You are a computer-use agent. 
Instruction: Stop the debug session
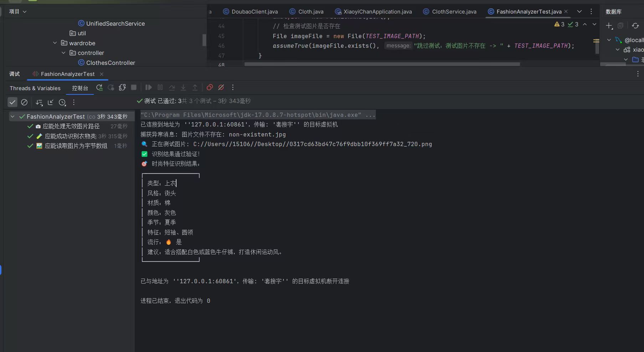click(134, 87)
